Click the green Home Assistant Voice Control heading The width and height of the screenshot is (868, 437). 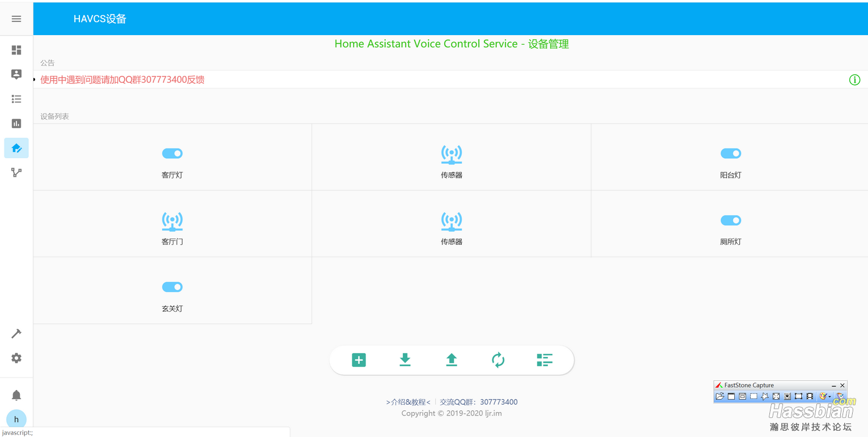(452, 44)
